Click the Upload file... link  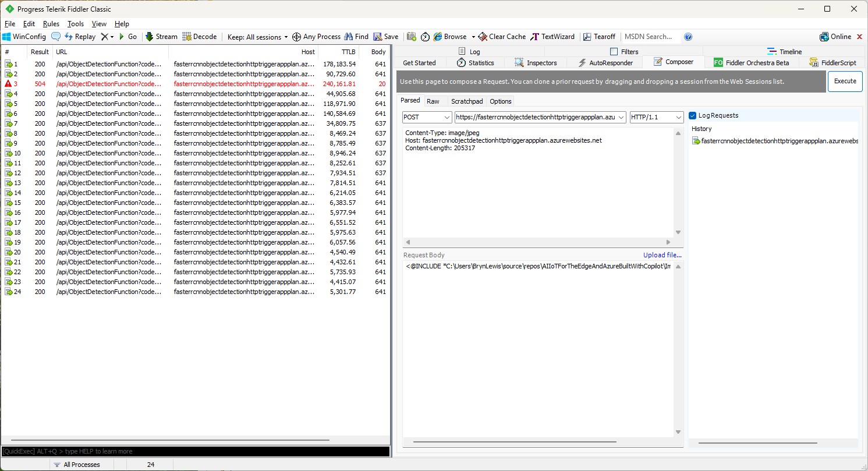[x=662, y=255]
